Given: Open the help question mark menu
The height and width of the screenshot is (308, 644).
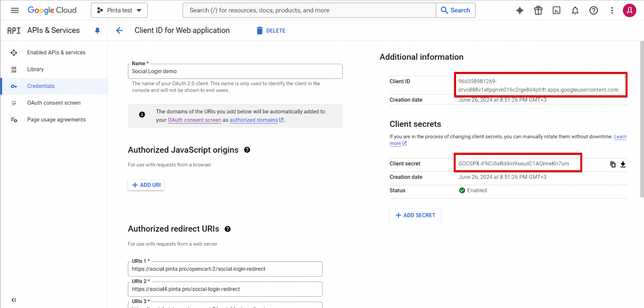Looking at the screenshot, I should pyautogui.click(x=594, y=10).
